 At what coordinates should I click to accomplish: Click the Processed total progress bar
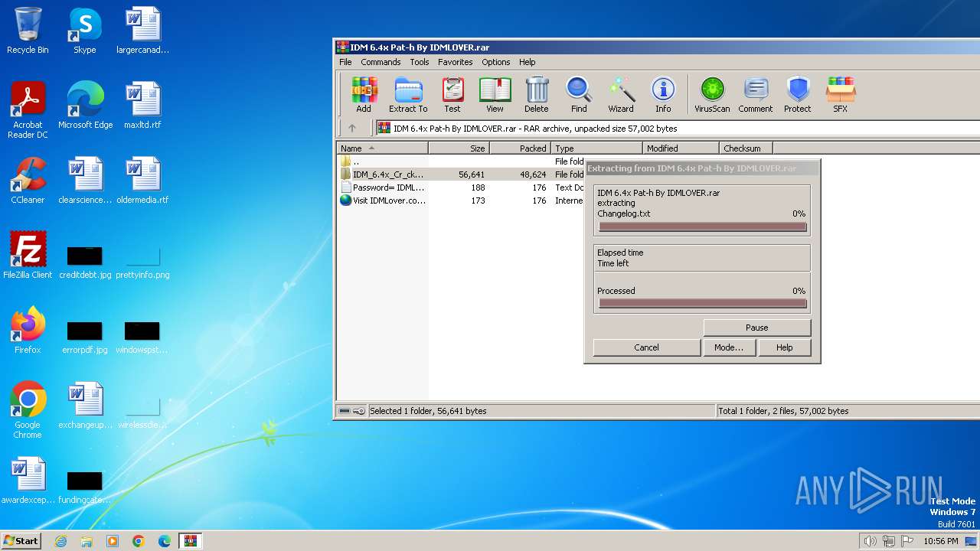point(703,304)
